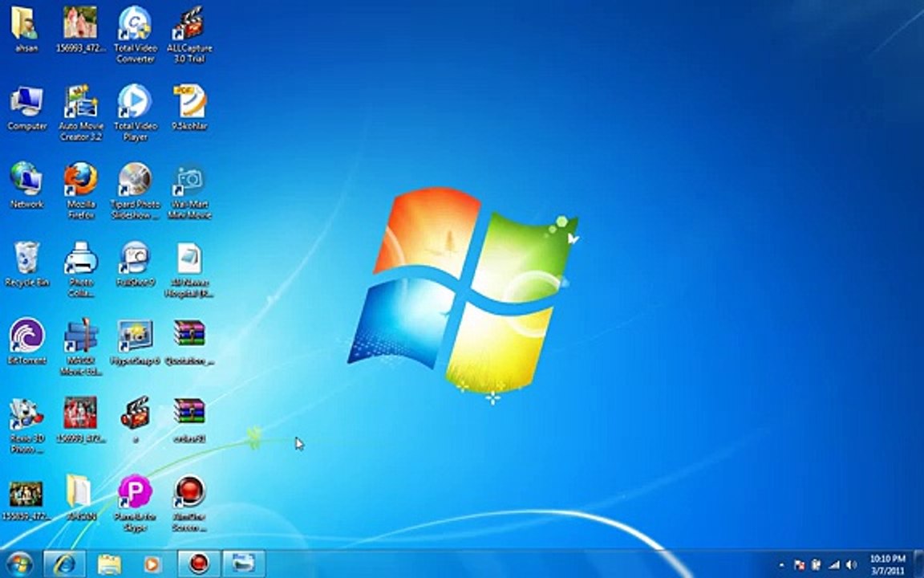Launch the Roxio 3D Photo shortcut

[26, 425]
